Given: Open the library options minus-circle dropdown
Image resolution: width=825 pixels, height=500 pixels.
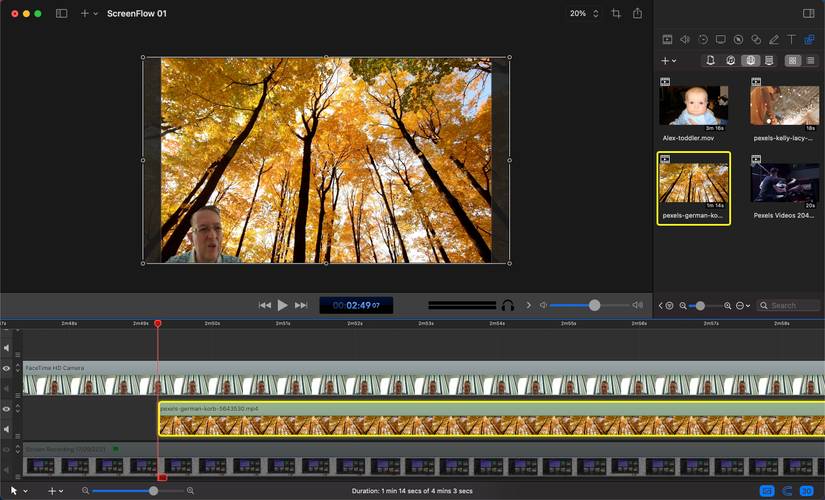Looking at the screenshot, I should (x=743, y=305).
